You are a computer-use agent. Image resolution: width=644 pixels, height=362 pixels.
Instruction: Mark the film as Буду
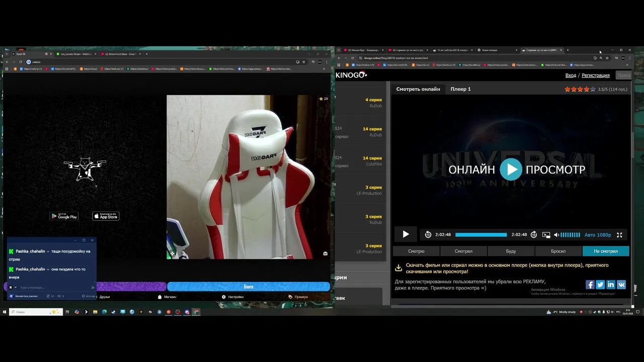tap(511, 251)
